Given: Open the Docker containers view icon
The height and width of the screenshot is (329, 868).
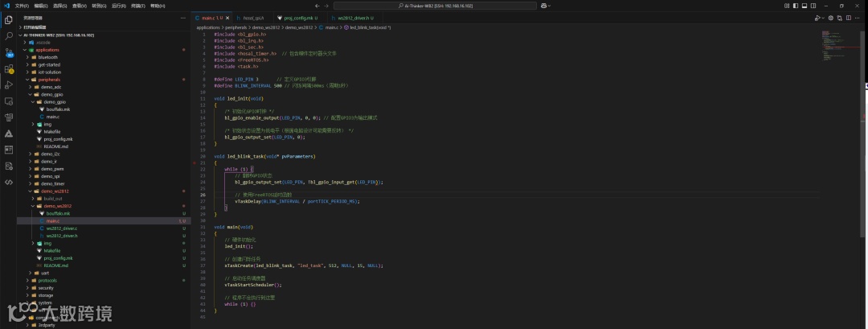Looking at the screenshot, I should click(8, 117).
